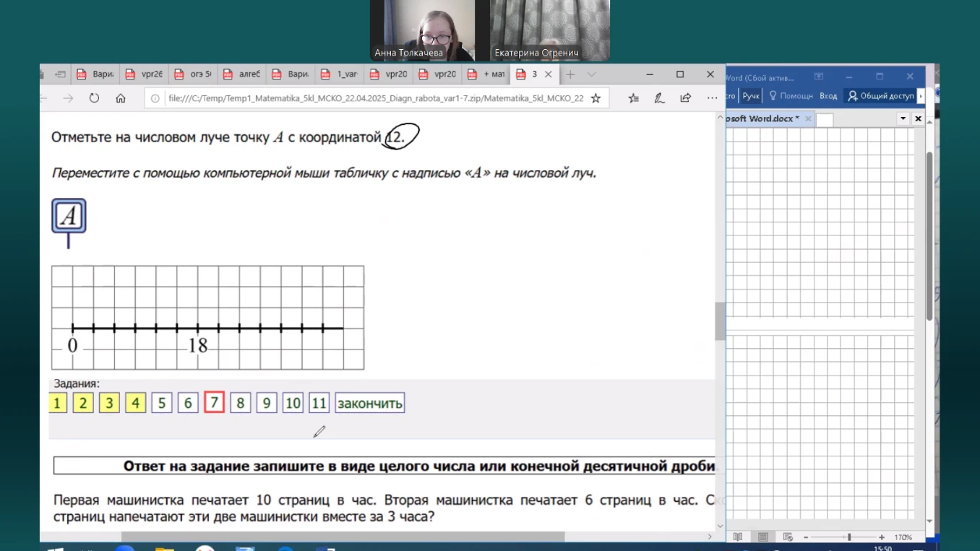This screenshot has height=551, width=980.
Task: Go to task 9
Action: (x=267, y=403)
